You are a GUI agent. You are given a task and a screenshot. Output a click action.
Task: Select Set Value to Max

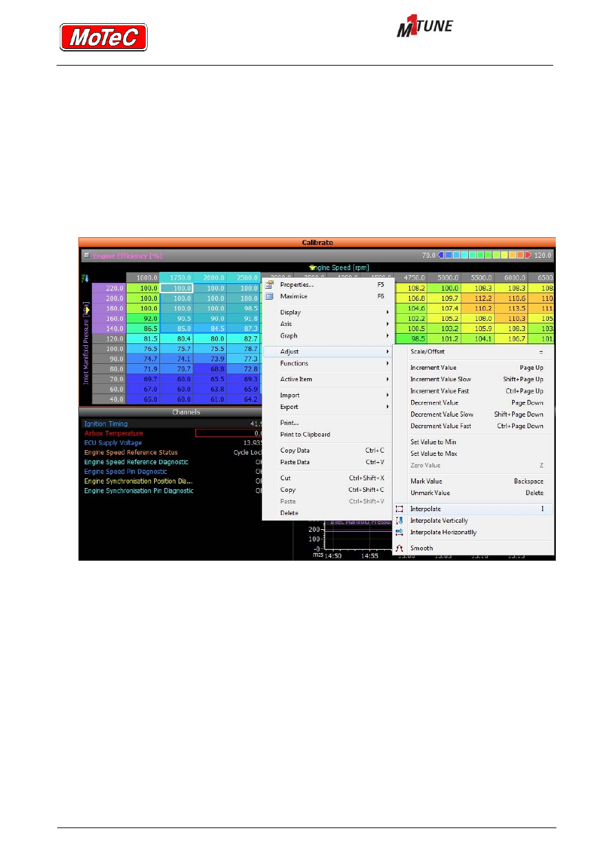(x=474, y=454)
